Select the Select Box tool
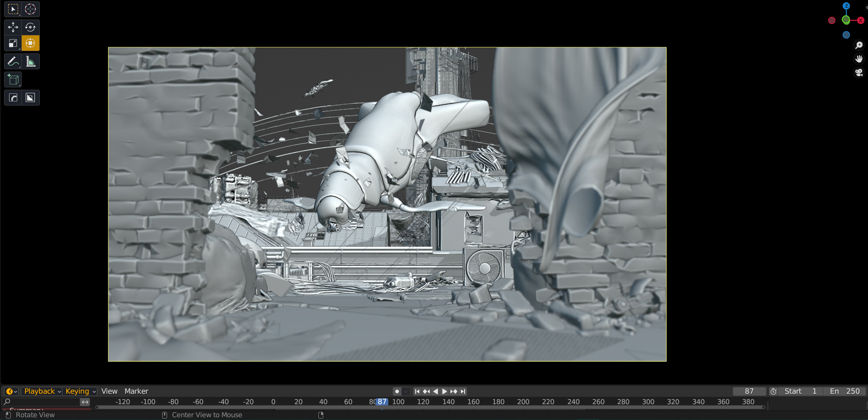868x420 pixels. click(x=13, y=9)
